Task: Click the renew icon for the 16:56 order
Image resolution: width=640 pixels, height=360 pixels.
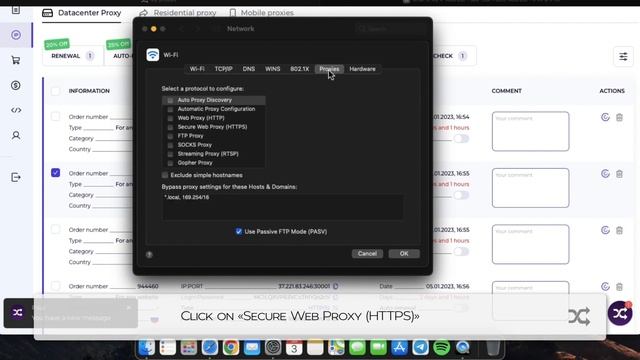Action: coord(605,287)
